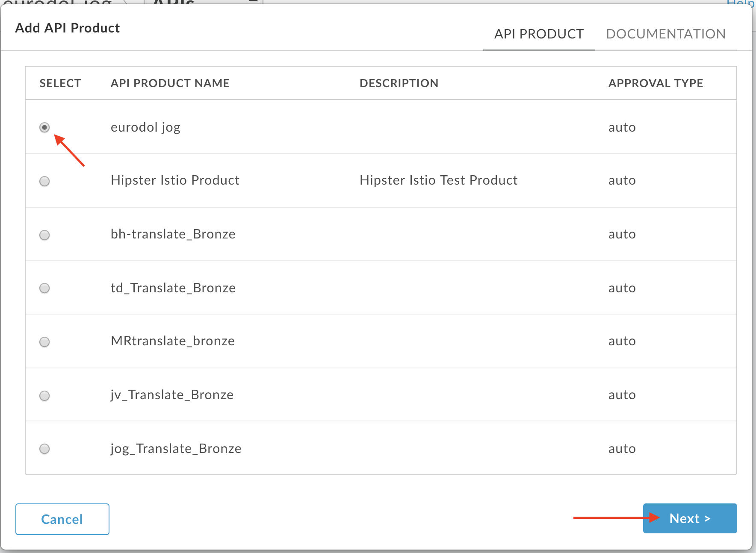Click the Next button
Viewport: 756px width, 553px height.
coord(690,518)
